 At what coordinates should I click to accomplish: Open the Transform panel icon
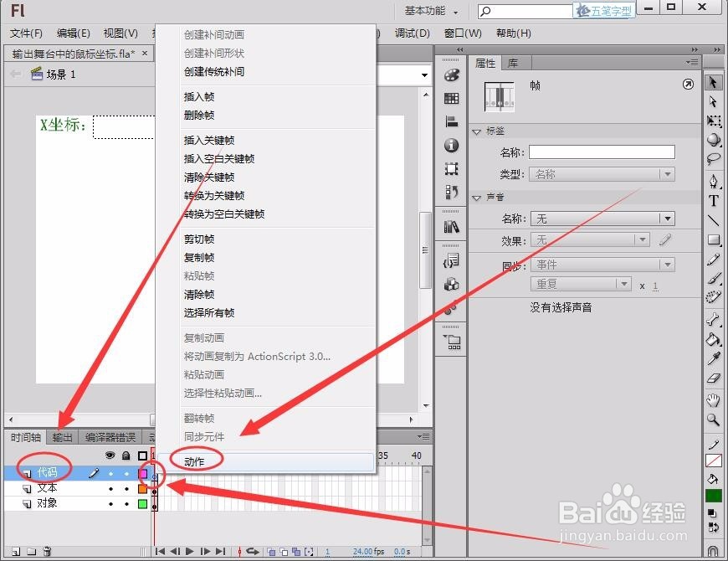(451, 168)
